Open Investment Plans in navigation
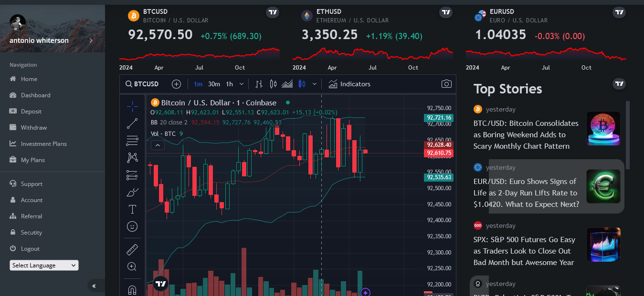This screenshot has height=296, width=644. pyautogui.click(x=43, y=143)
